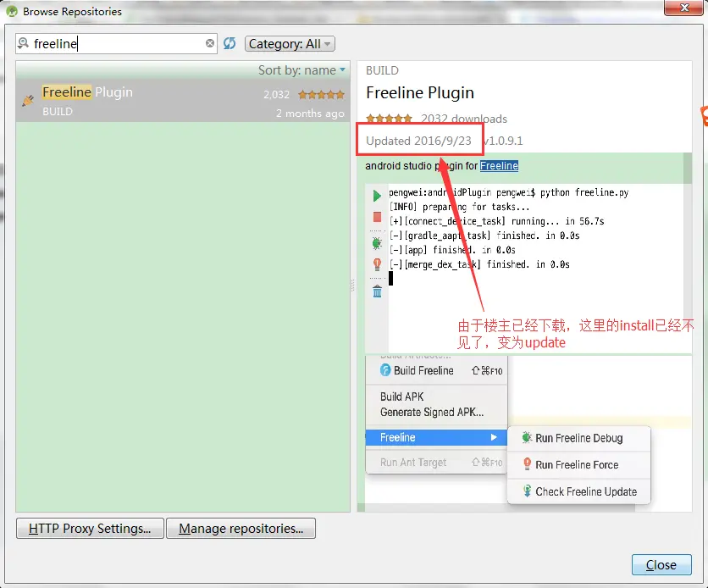This screenshot has width=708, height=588.
Task: Click '2 months ago' in the list row
Action: click(310, 114)
